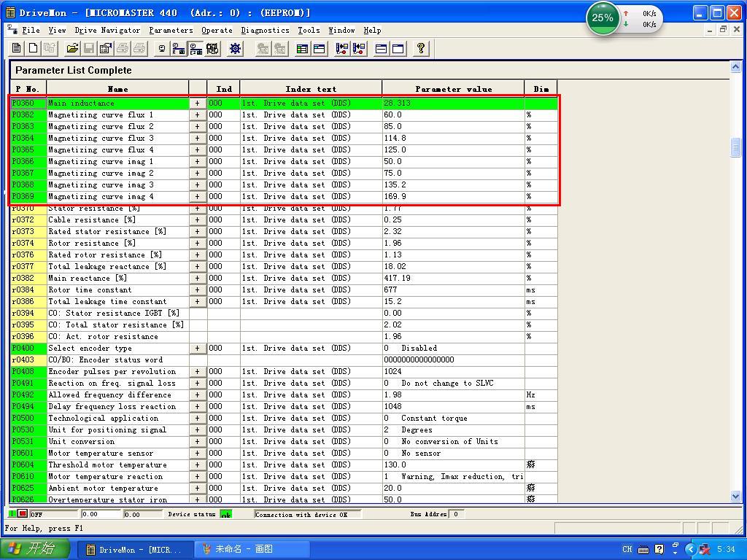Click the greyed-out save diskette icon
This screenshot has width=747, height=560.
click(x=88, y=48)
